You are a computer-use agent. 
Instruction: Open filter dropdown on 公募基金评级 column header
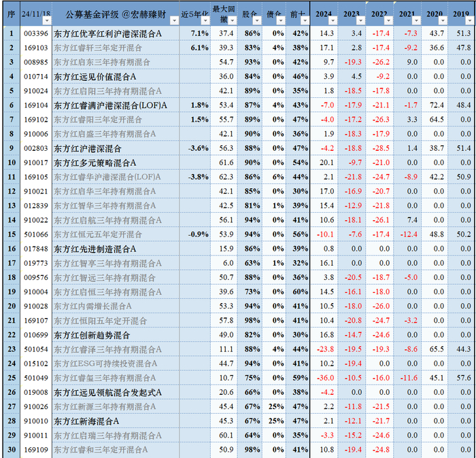[x=174, y=20]
